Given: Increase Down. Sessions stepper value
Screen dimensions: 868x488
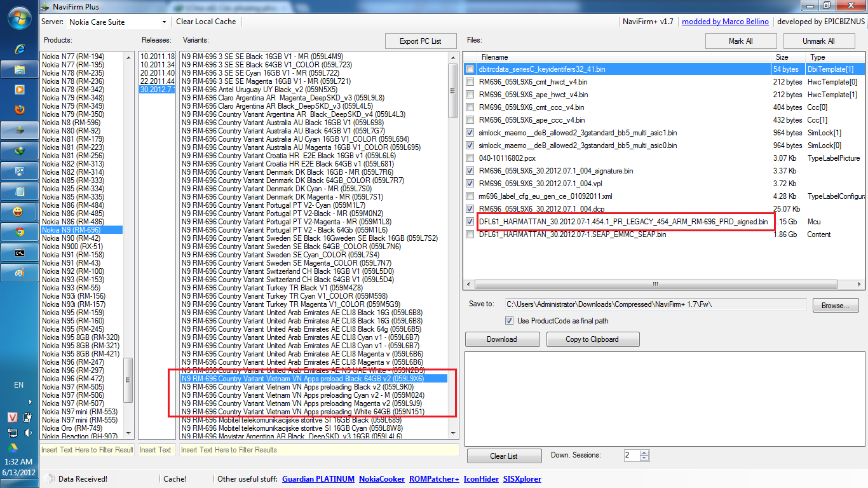Looking at the screenshot, I should coord(645,452).
